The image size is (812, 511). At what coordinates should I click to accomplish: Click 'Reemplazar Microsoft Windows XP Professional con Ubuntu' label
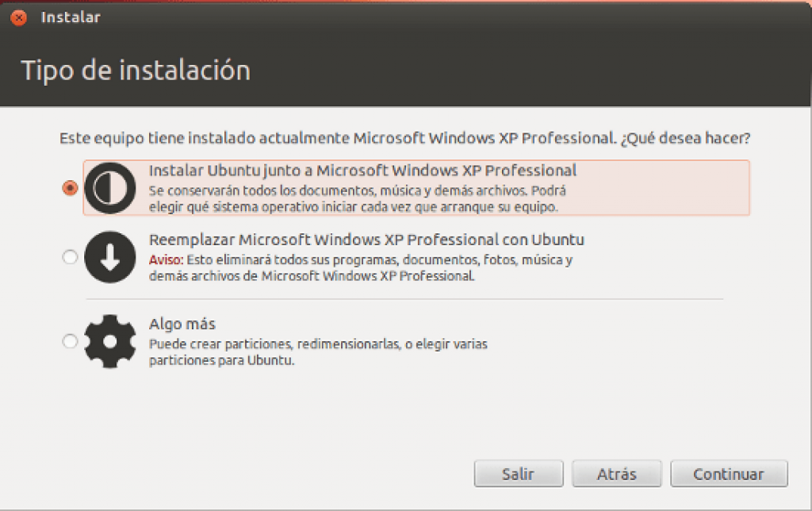coord(366,240)
